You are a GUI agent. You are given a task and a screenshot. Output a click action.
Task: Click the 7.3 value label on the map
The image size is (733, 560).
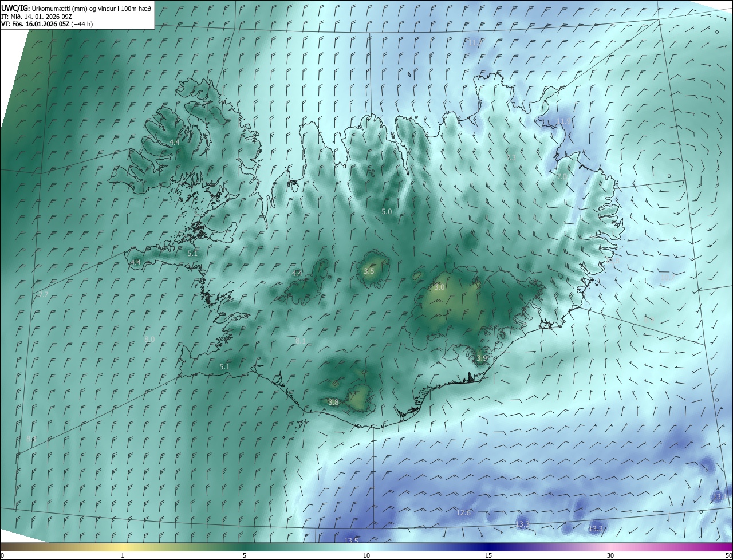click(x=511, y=157)
